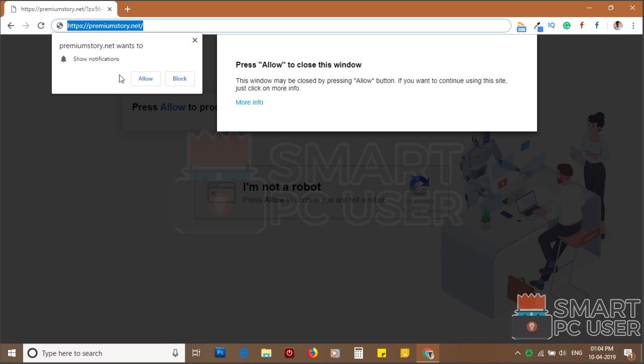Expand the hidden system tray icons
Image resolution: width=644 pixels, height=364 pixels.
pos(517,353)
